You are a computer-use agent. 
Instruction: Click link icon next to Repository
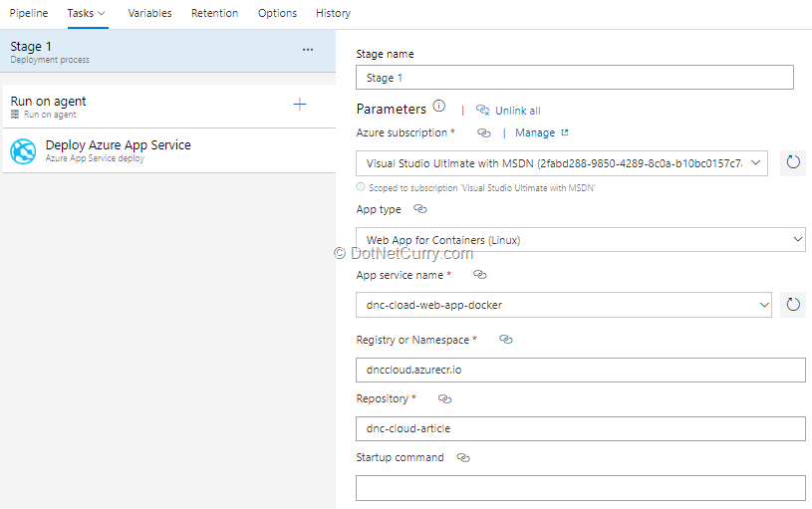[444, 398]
